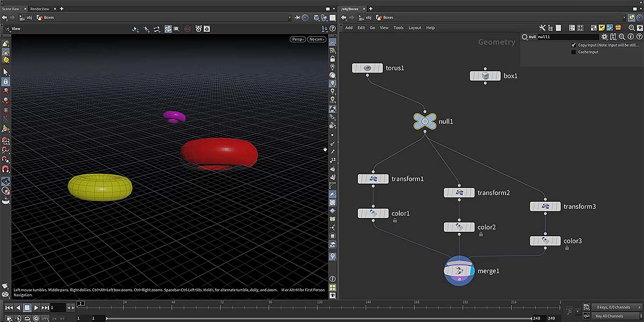This screenshot has height=322, width=644.
Task: Select the color3 node
Action: click(x=545, y=241)
